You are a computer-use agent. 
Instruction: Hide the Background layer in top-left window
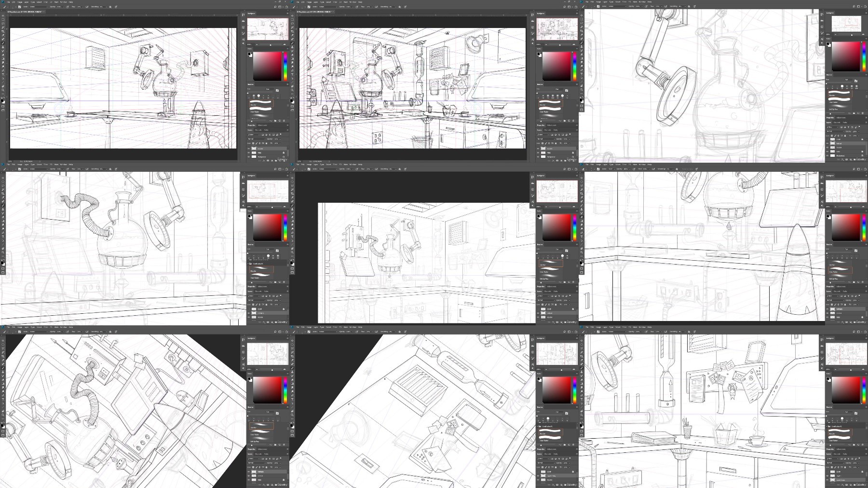point(249,157)
